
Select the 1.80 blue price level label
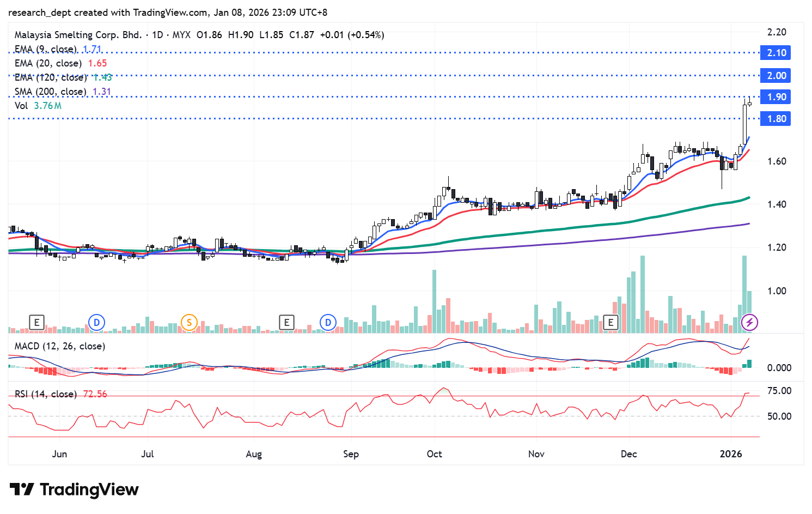(x=776, y=119)
